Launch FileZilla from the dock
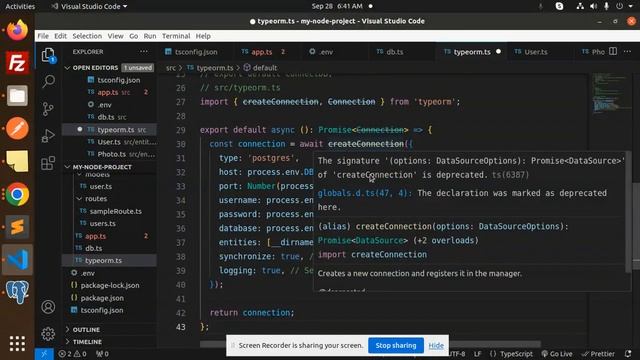640x360 pixels. [17, 63]
